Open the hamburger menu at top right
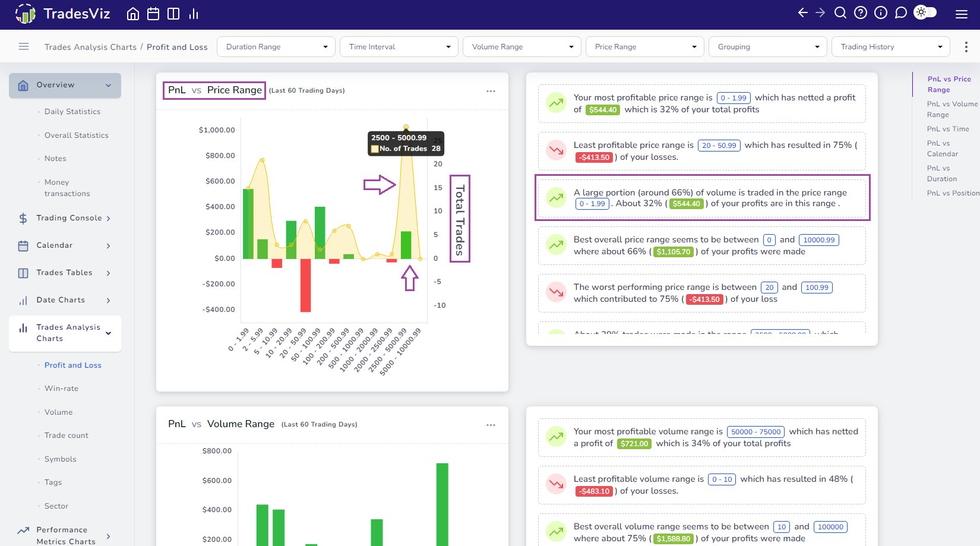Image resolution: width=980 pixels, height=546 pixels. pos(962,14)
